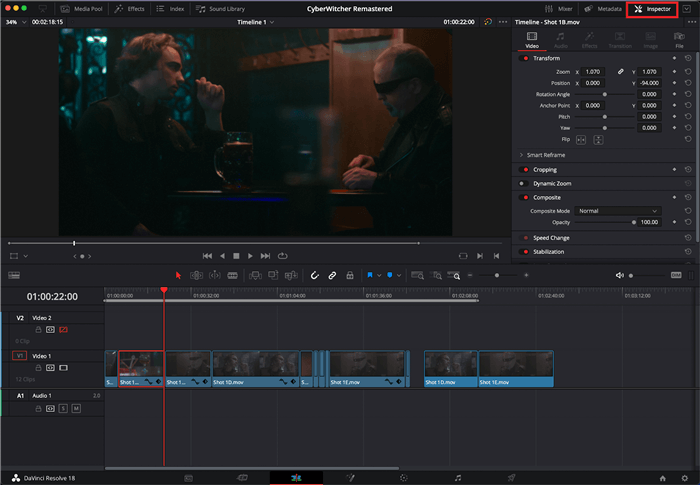Toggle the timeline snapping magnet icon
The height and width of the screenshot is (485, 700).
point(314,275)
